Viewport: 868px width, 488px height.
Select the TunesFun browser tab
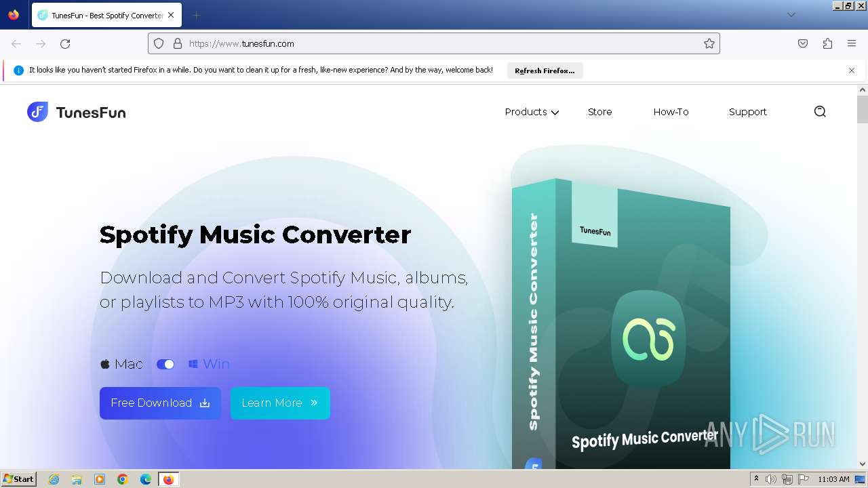pyautogui.click(x=106, y=15)
